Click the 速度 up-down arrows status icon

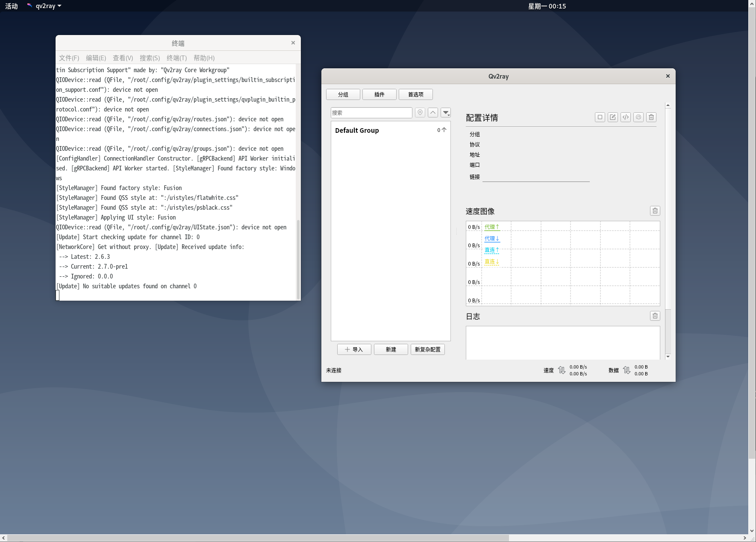tap(562, 370)
